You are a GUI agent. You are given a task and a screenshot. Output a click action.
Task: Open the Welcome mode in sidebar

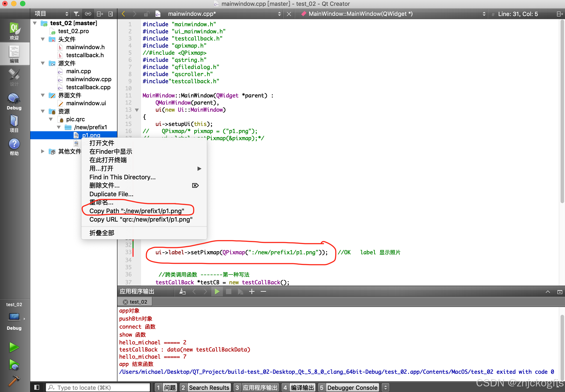14,30
